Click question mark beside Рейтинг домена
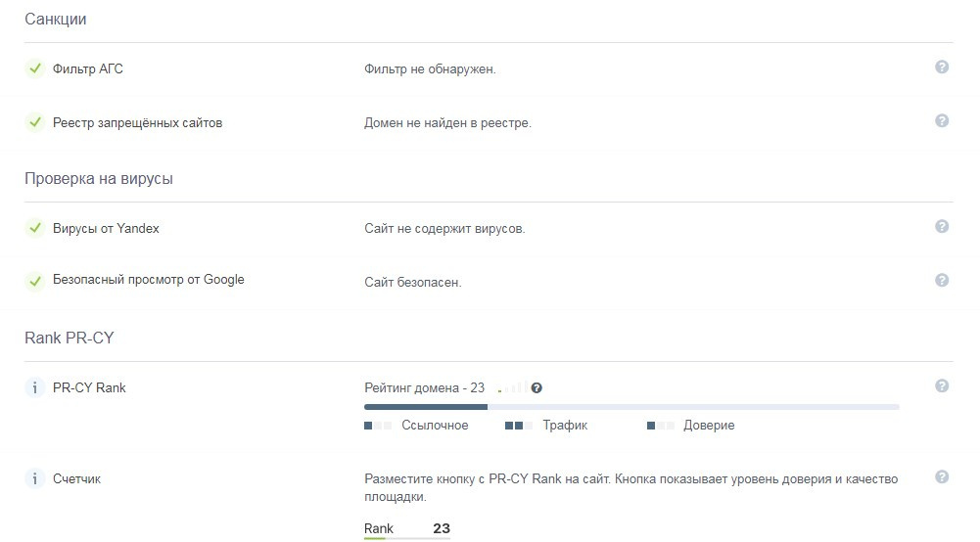 point(537,388)
